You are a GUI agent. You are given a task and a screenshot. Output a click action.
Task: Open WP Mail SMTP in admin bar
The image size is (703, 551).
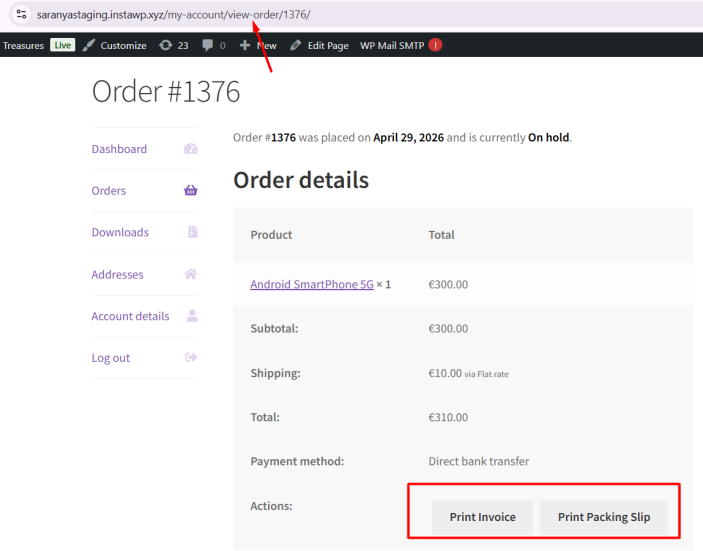(x=392, y=45)
